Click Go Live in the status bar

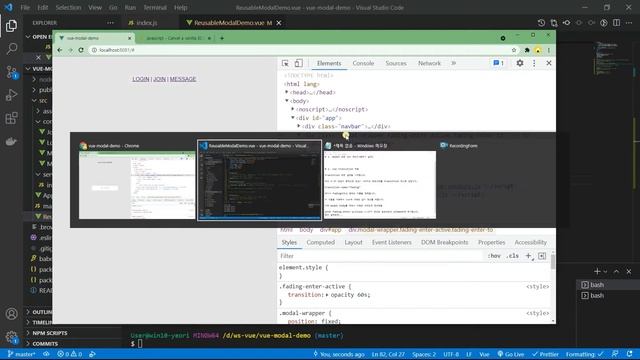[511, 354]
